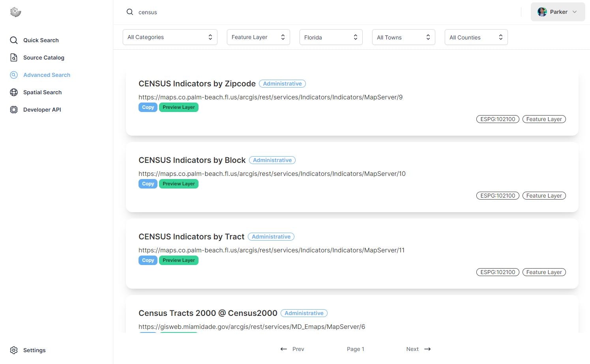Click the Prev left arrow icon
590x364 pixels.
point(283,349)
